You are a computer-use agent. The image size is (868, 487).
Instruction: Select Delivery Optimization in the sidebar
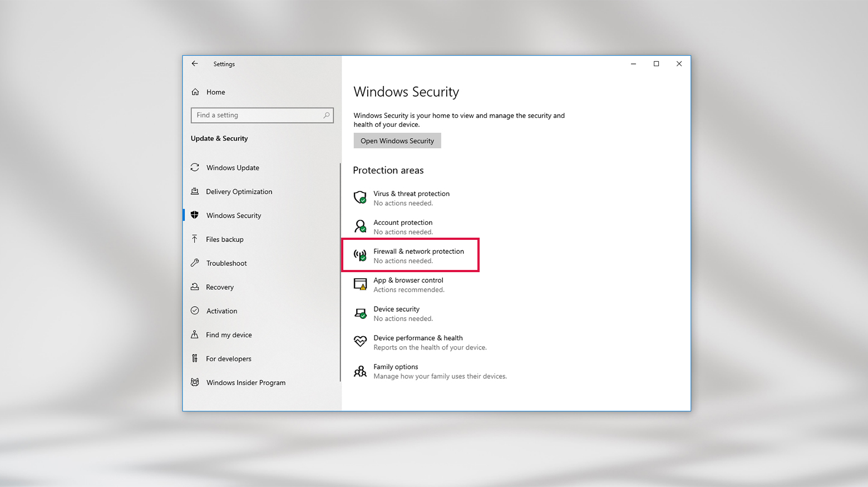[x=239, y=191]
